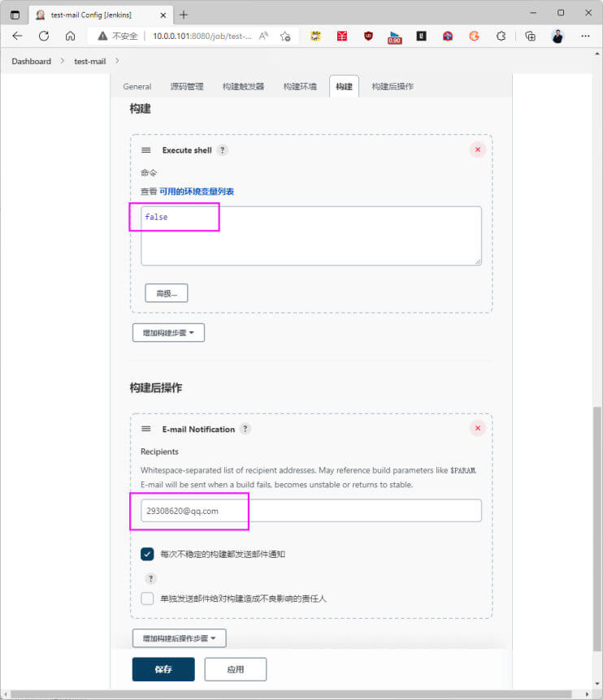Open help for E-mail Notification

[245, 429]
